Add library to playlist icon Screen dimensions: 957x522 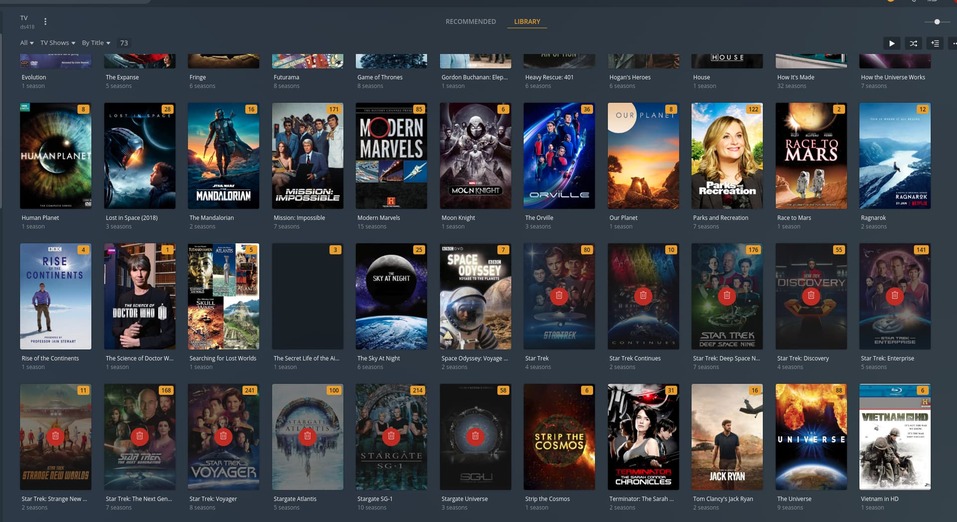coord(935,43)
